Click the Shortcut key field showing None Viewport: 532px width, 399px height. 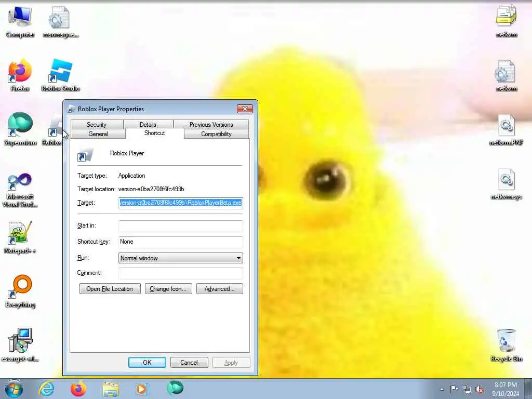pyautogui.click(x=180, y=242)
